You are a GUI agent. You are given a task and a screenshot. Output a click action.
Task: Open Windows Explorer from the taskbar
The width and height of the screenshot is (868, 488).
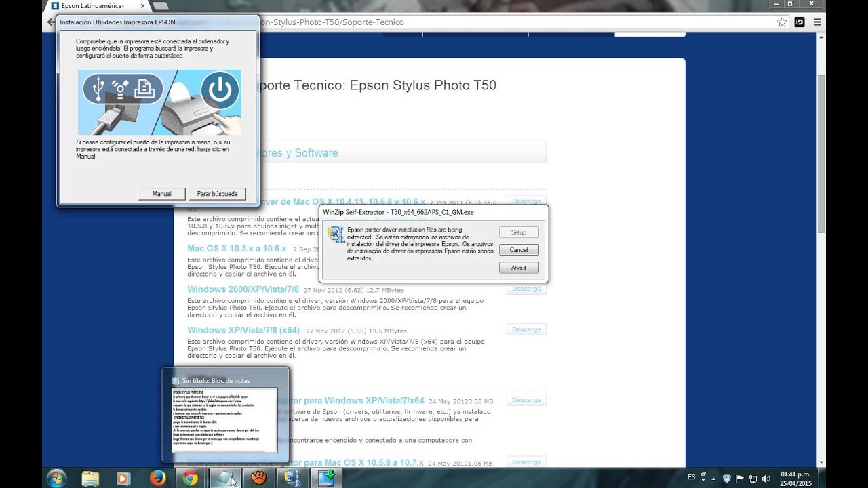[x=90, y=478]
